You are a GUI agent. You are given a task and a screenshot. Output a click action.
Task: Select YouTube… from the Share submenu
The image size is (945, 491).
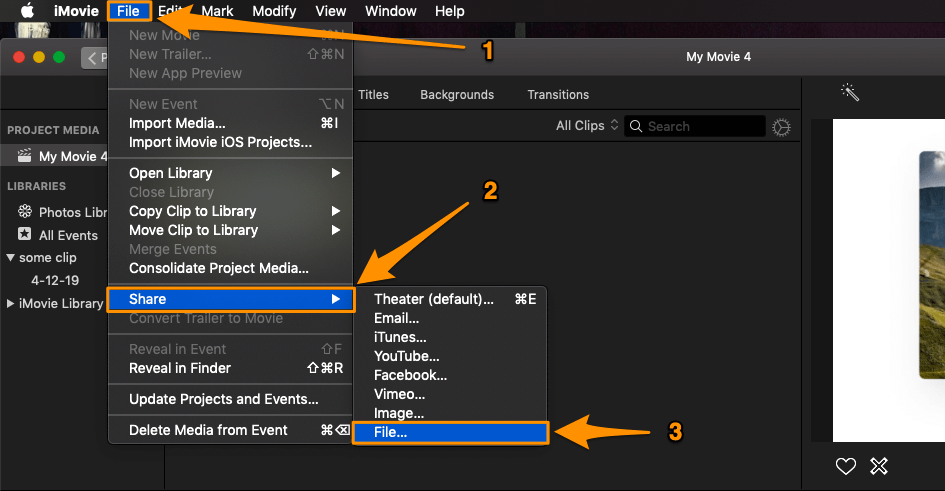406,356
